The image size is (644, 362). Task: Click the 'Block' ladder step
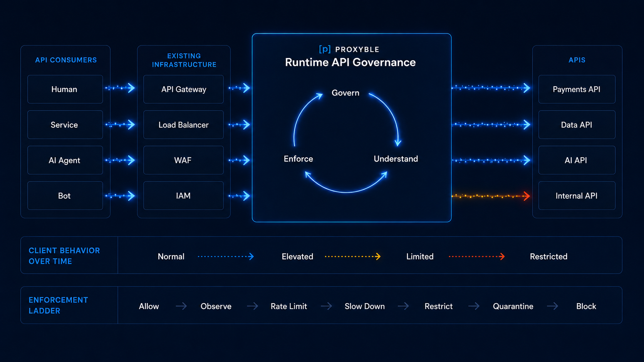click(586, 306)
